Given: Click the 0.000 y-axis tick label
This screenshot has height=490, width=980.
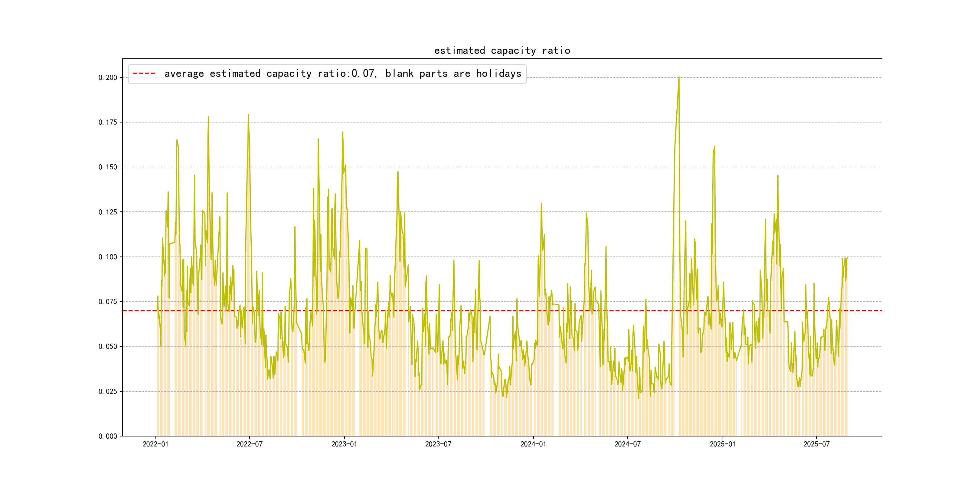Looking at the screenshot, I should (x=108, y=436).
